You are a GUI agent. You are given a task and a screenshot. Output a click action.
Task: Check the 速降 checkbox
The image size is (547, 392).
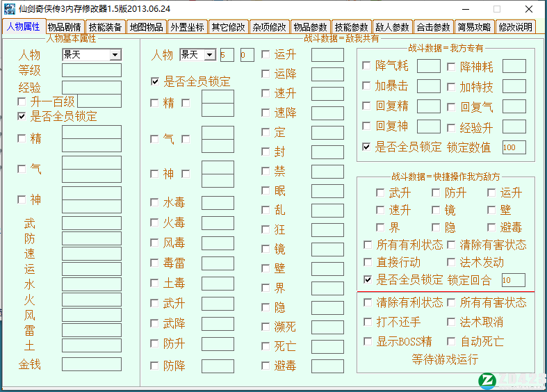266,113
